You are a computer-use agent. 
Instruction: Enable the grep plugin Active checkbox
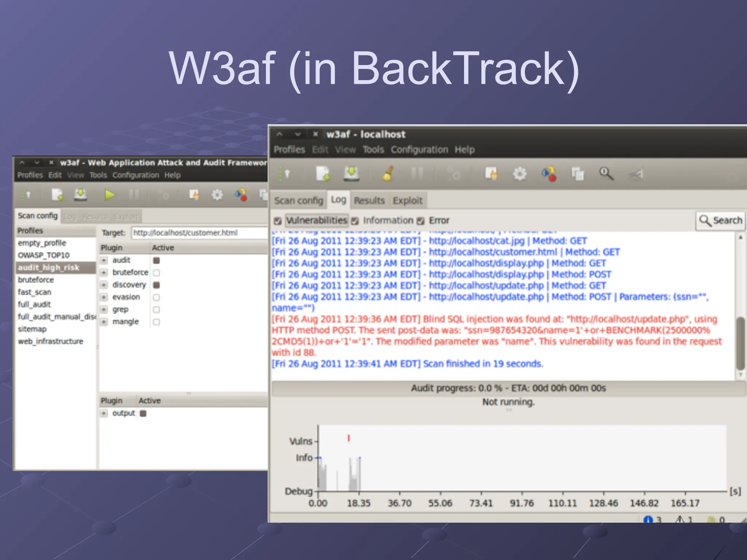(156, 310)
